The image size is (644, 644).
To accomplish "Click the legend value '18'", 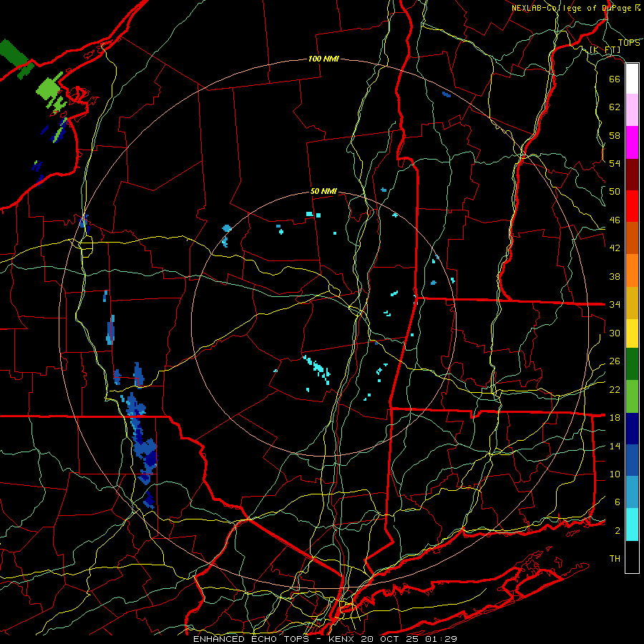I will tap(615, 418).
